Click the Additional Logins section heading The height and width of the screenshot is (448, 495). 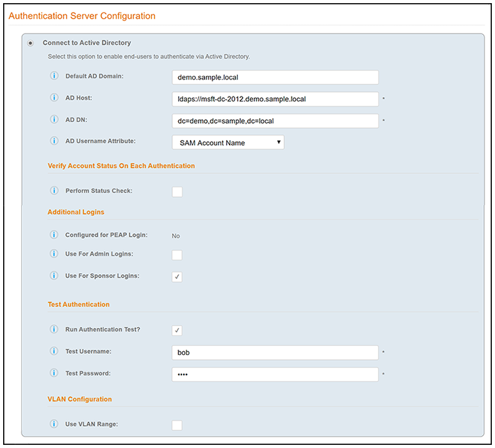coord(76,212)
